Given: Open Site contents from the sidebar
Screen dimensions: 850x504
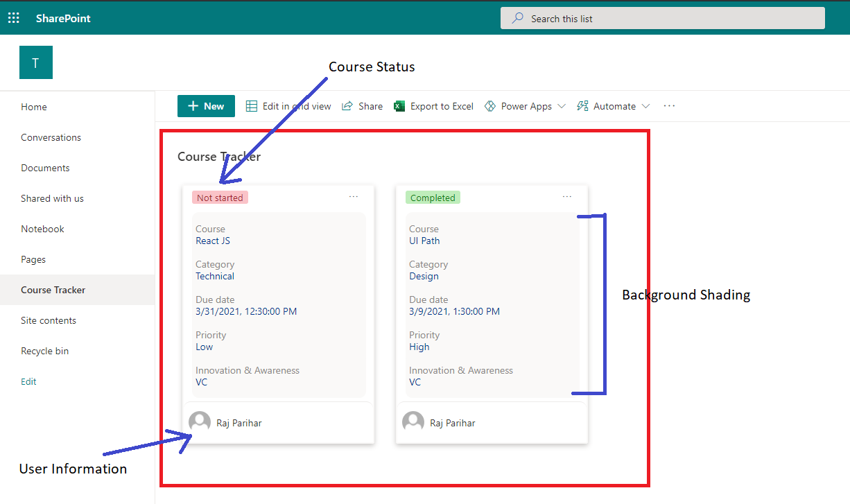Looking at the screenshot, I should coord(48,320).
